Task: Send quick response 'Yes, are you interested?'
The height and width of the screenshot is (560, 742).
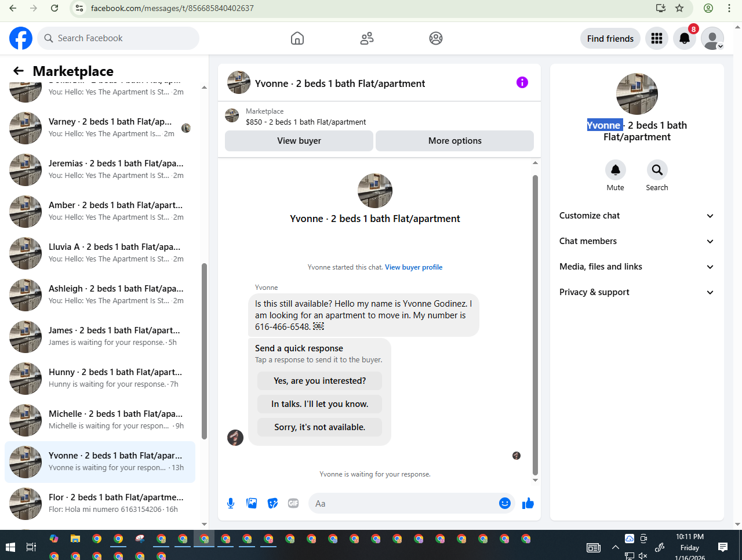Action: (x=320, y=381)
